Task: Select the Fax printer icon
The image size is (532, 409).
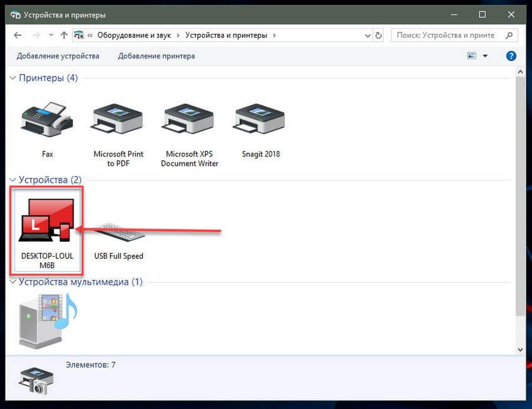Action: point(47,119)
